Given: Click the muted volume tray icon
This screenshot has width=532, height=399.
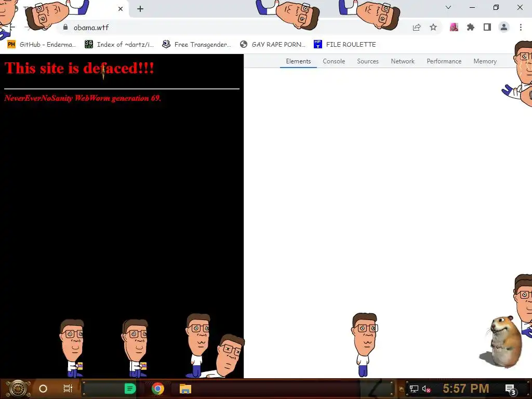Looking at the screenshot, I should point(426,389).
